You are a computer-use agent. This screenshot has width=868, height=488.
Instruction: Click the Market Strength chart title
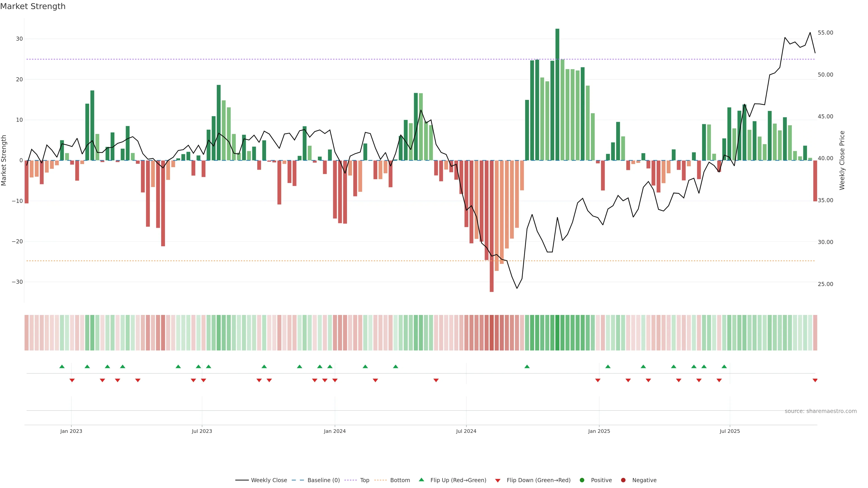tap(33, 6)
